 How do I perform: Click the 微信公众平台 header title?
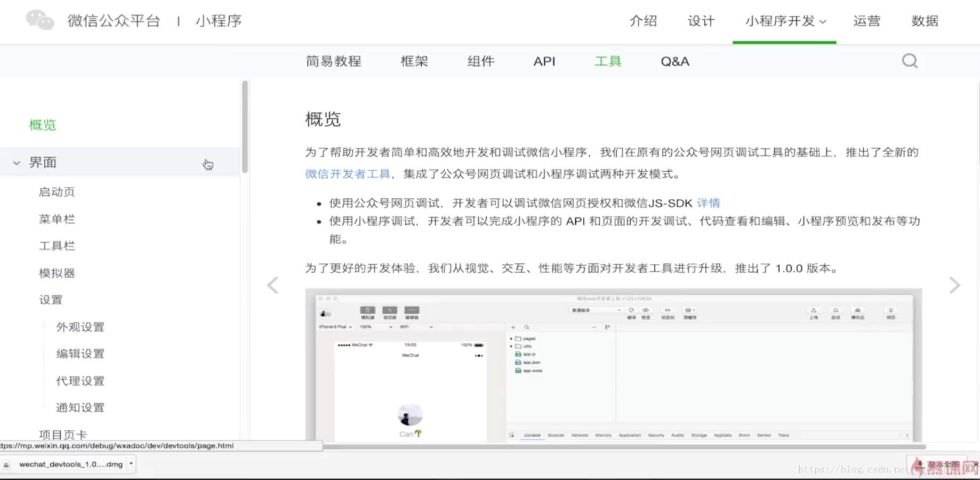(114, 21)
